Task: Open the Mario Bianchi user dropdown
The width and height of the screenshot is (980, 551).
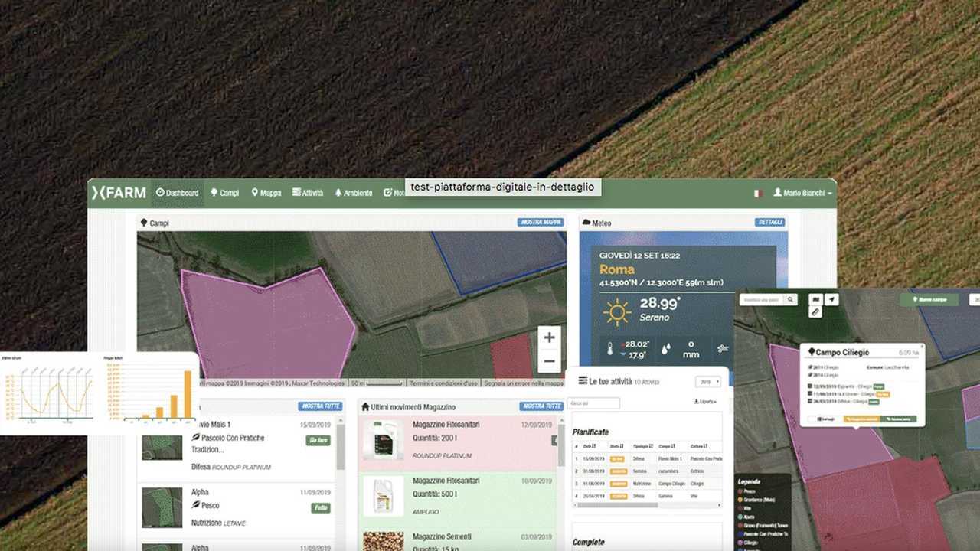Action: [x=802, y=194]
